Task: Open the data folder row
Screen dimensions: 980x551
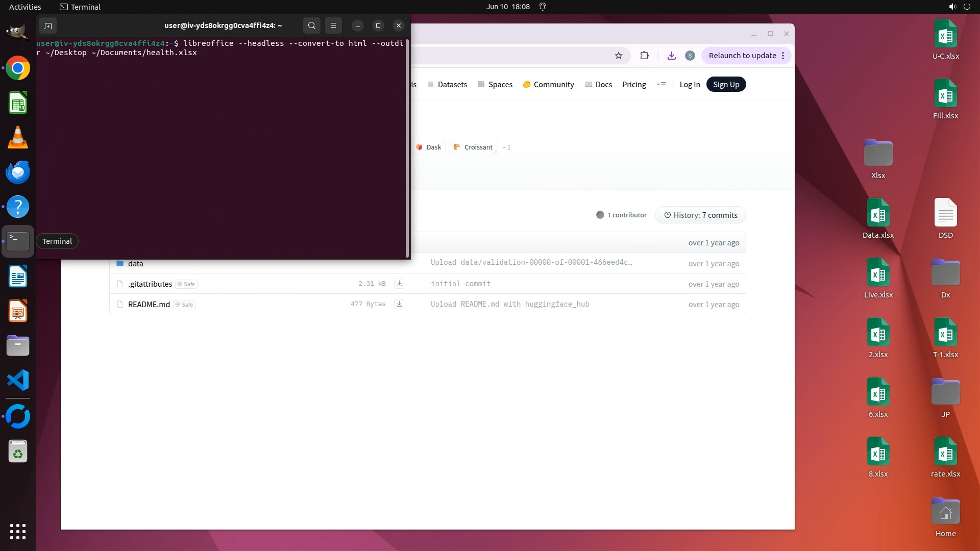Action: [x=135, y=264]
